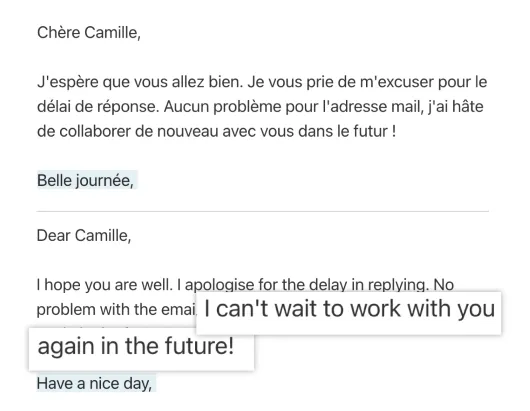Click the words 'replying. No' in English paragraph
This screenshot has width=530, height=411.
pyautogui.click(x=411, y=285)
